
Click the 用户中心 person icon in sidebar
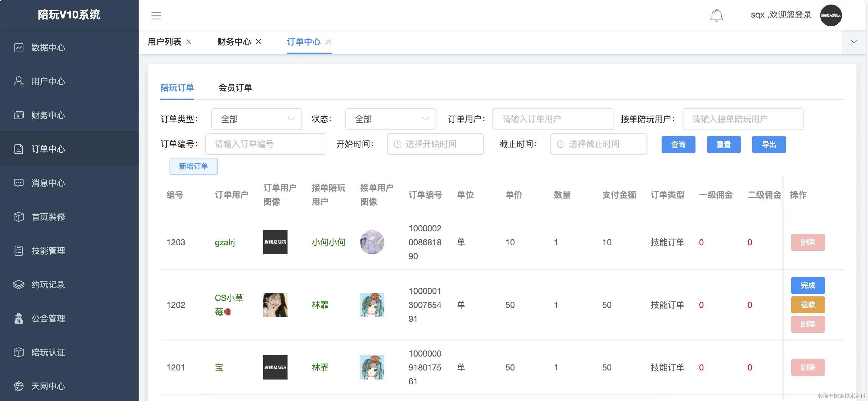tap(19, 81)
